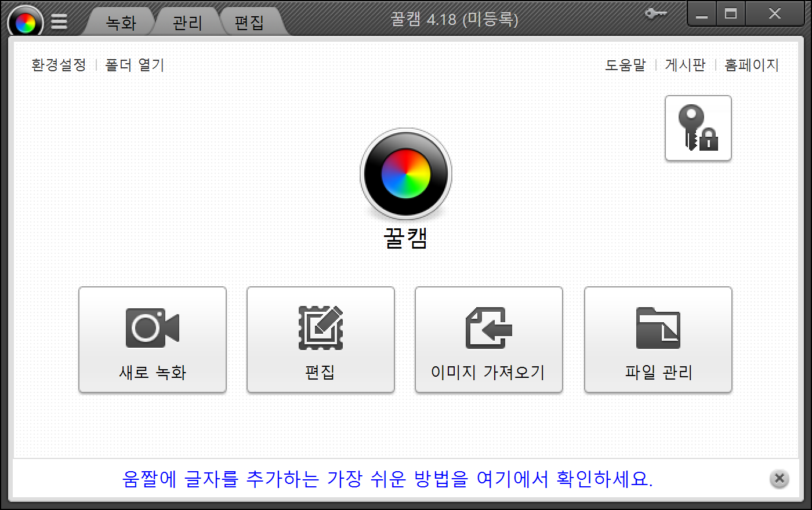Image resolution: width=812 pixels, height=510 pixels.
Task: Click the large rainbow lens logo
Action: click(406, 174)
